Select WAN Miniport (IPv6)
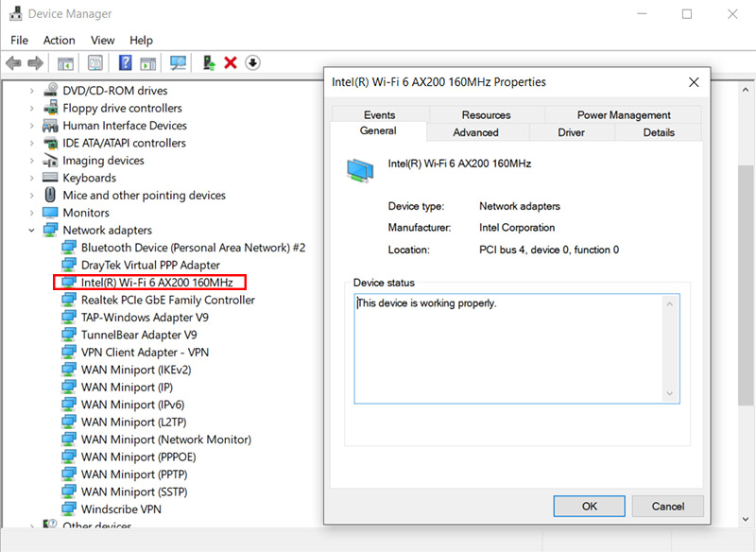756x552 pixels. pyautogui.click(x=132, y=404)
